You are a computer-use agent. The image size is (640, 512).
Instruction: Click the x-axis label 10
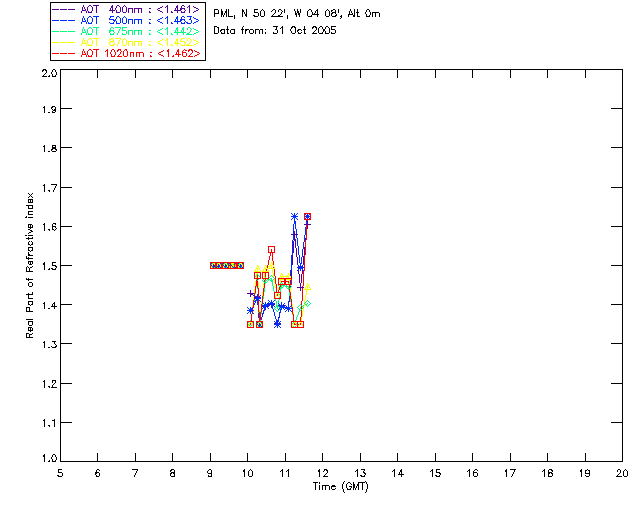click(x=247, y=473)
